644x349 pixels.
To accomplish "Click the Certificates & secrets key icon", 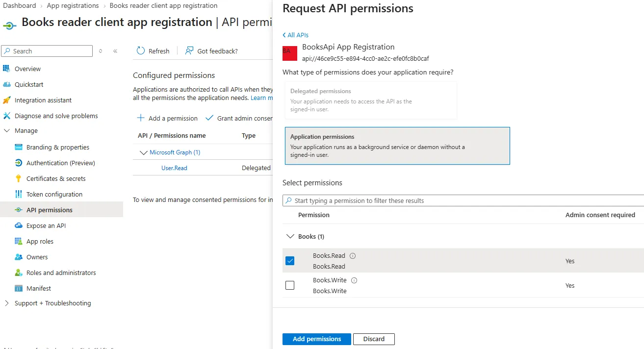I will tap(19, 178).
